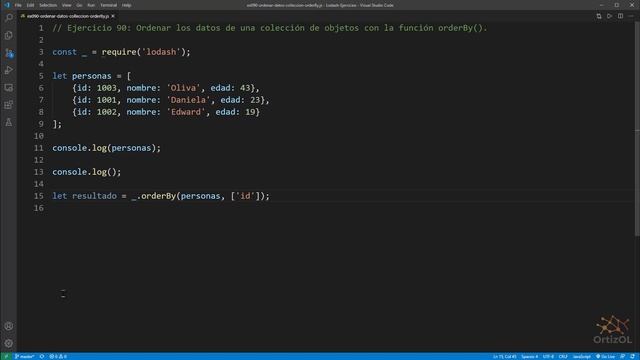Open the Explorer files view
Screen dimensions: 640x360
coord(9,36)
